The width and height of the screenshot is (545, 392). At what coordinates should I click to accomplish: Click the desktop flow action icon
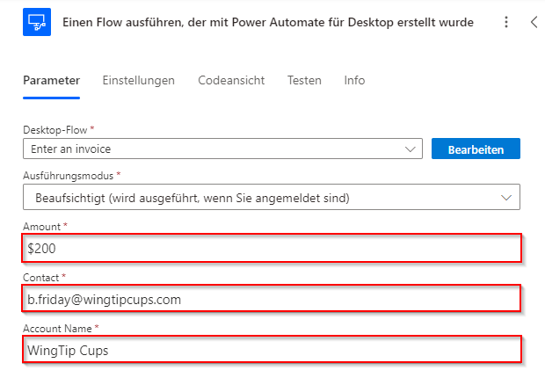[x=37, y=22]
